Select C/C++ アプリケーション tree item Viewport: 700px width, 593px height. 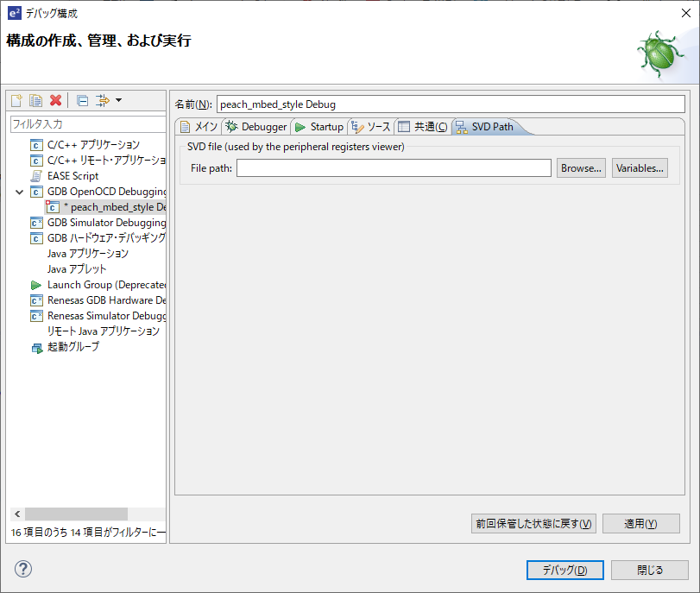coord(93,145)
